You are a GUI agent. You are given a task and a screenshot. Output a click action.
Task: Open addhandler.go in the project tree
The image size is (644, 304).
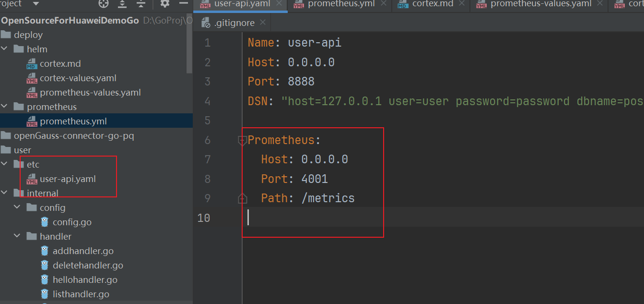tap(83, 251)
